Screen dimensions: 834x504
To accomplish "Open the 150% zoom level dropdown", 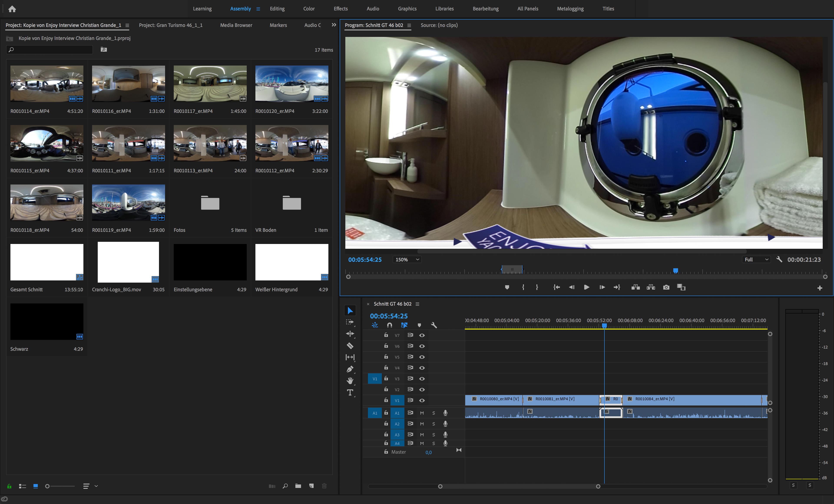I will click(x=407, y=259).
